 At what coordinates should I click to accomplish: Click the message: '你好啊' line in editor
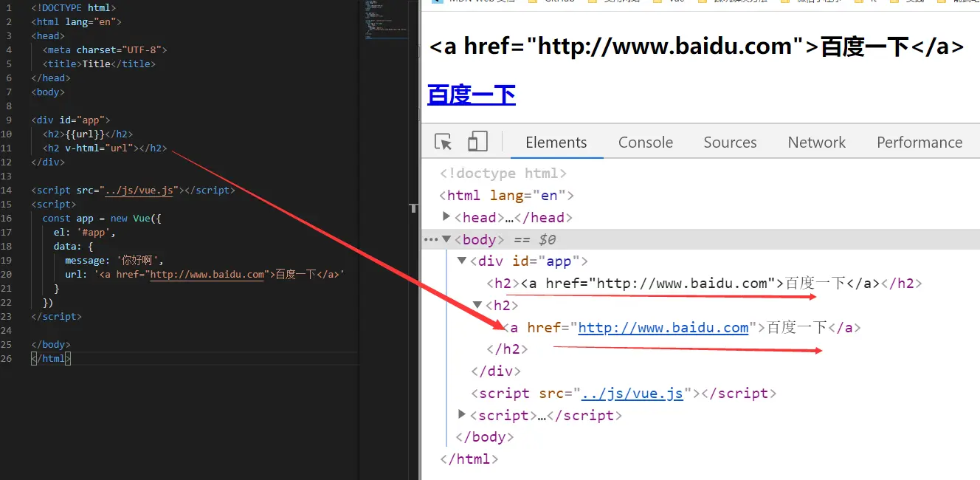[x=114, y=260]
